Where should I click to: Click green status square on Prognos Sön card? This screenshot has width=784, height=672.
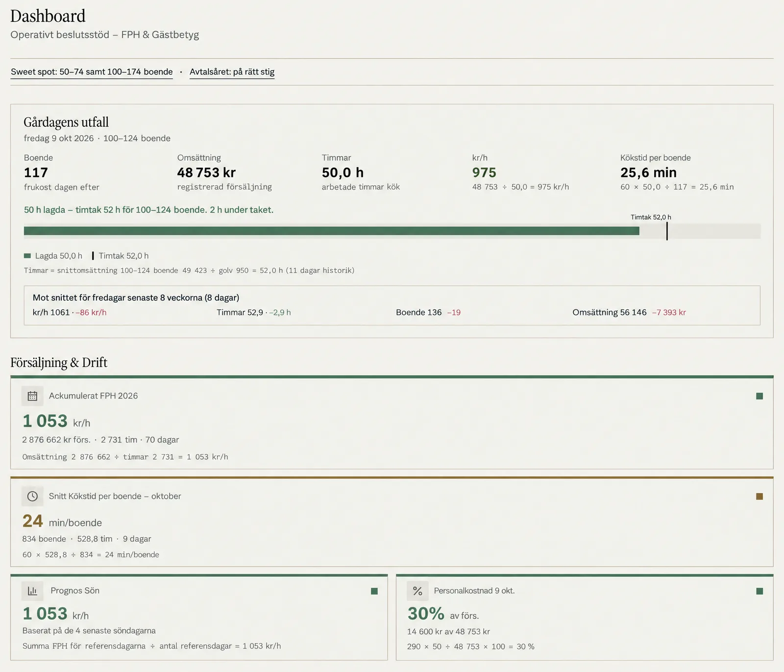point(374,591)
